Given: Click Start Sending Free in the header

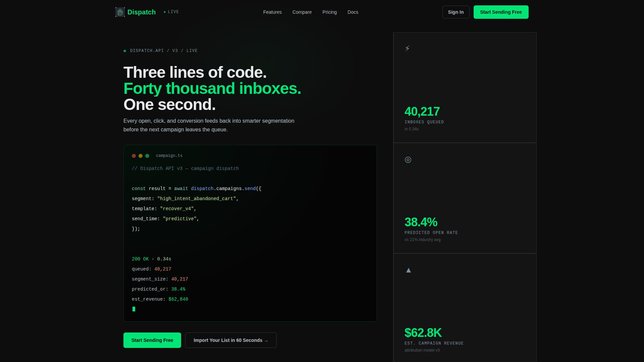Looking at the screenshot, I should point(501,12).
